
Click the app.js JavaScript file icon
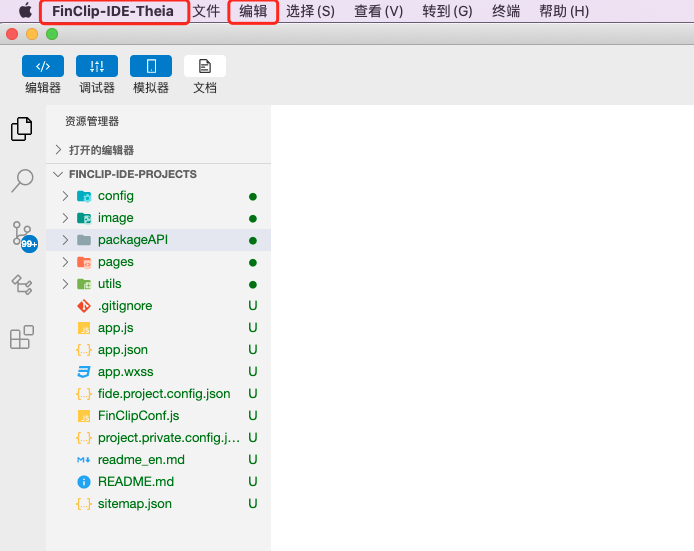(84, 328)
